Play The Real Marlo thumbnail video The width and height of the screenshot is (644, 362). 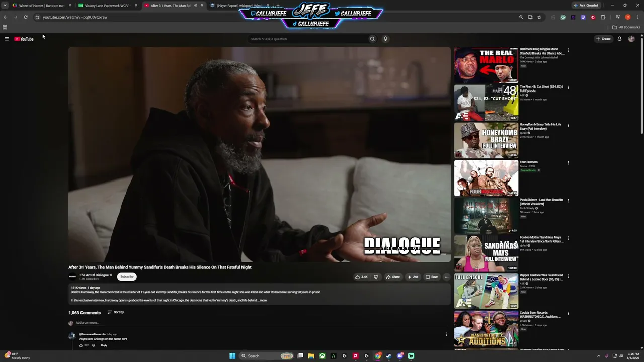click(486, 65)
